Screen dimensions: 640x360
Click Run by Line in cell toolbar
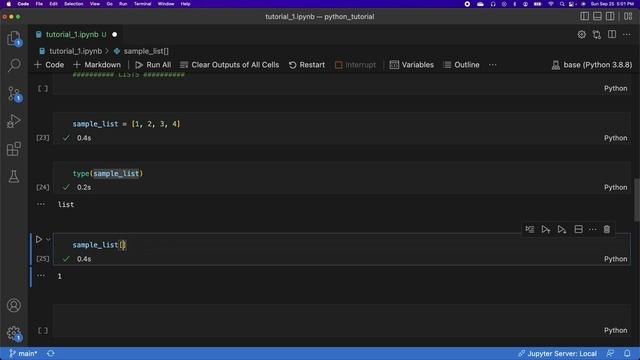[530, 229]
